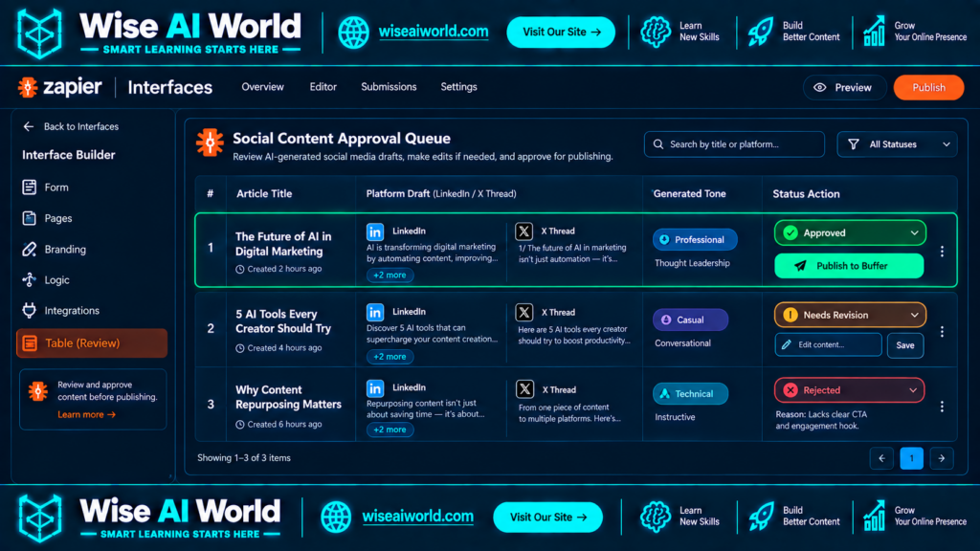
Task: Open the Logic branch icon
Action: click(30, 280)
